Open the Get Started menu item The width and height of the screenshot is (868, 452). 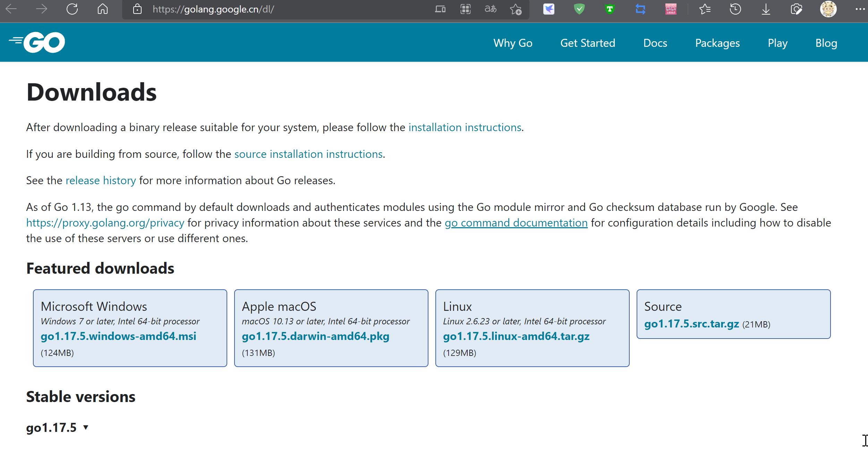tap(587, 43)
